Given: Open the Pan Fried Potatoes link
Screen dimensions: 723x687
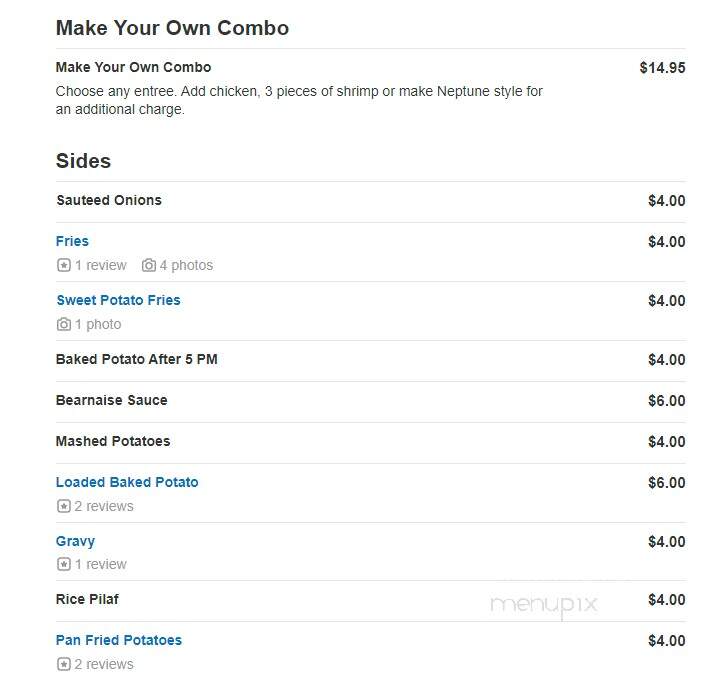Looking at the screenshot, I should tap(119, 640).
